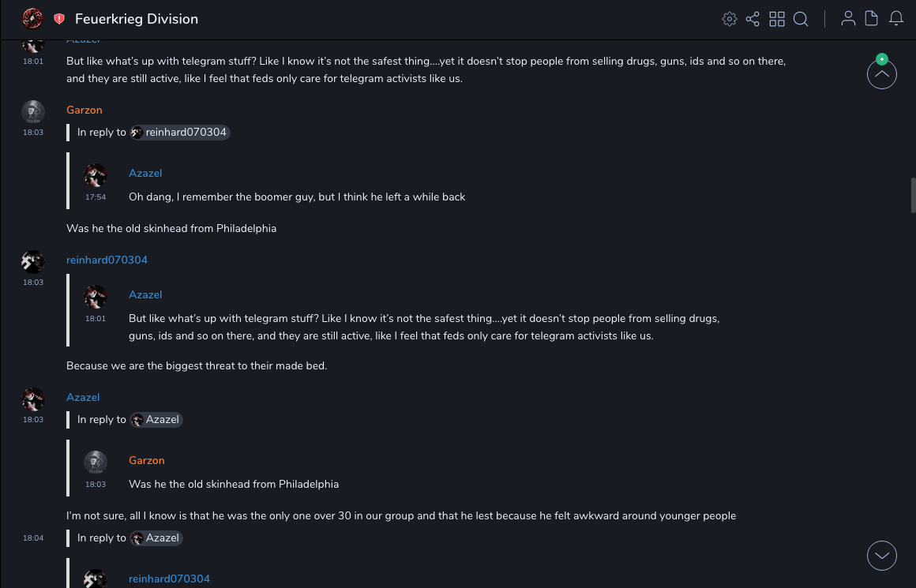Screen dimensions: 916x588
Task: Click the green badge above scroll-up button
Action: [x=882, y=59]
